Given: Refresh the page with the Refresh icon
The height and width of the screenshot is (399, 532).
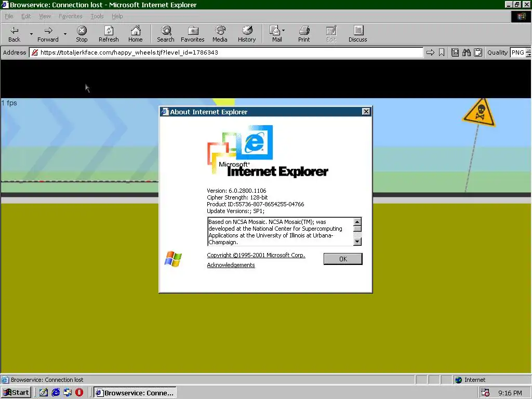Looking at the screenshot, I should click(x=109, y=31).
